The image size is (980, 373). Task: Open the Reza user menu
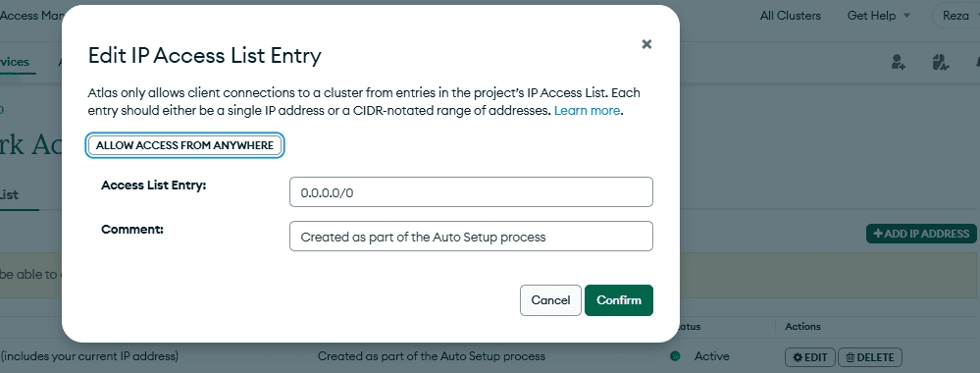pos(959,16)
